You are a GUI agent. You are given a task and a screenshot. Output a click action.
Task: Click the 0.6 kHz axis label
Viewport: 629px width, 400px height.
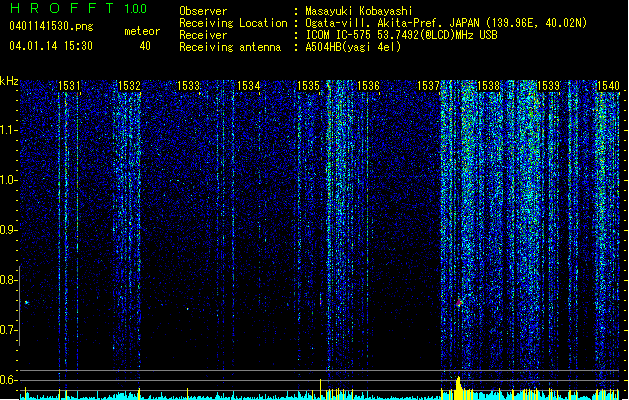tap(8, 380)
